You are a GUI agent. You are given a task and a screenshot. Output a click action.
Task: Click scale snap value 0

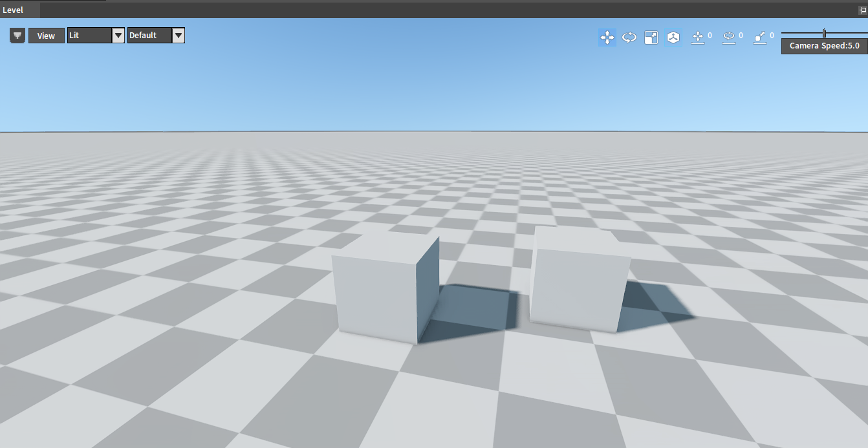(x=772, y=36)
